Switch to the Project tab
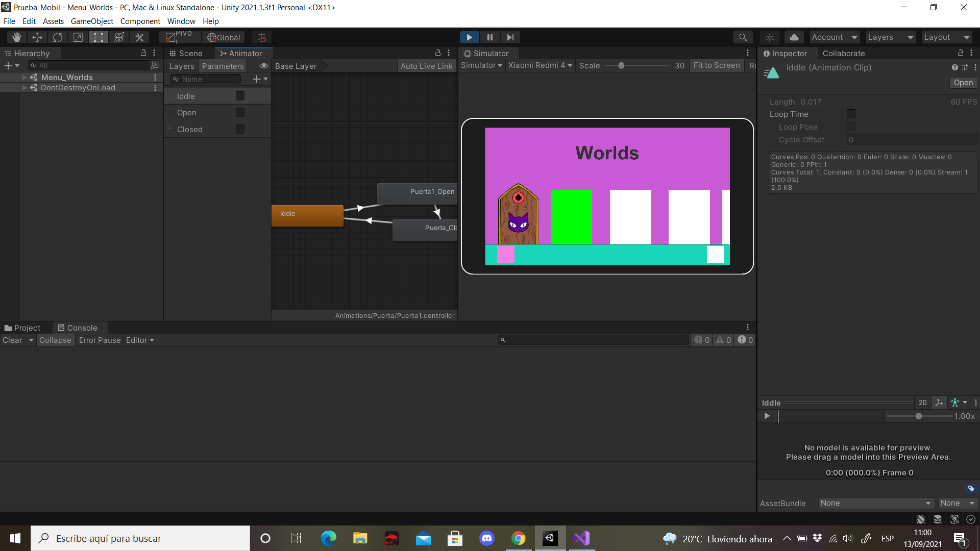Screen dimensions: 980x551 [x=22, y=328]
